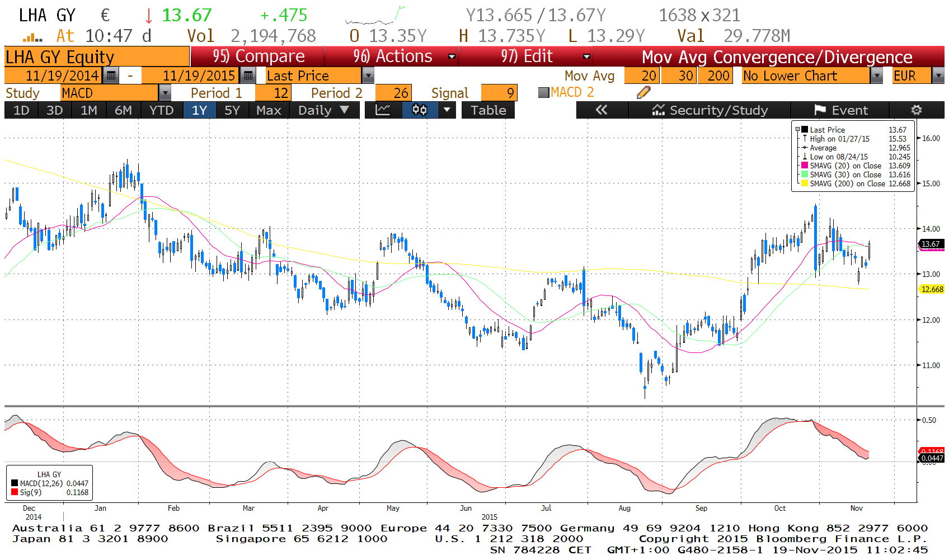
Task: Click the LHA GY Equity security field
Action: point(97,57)
